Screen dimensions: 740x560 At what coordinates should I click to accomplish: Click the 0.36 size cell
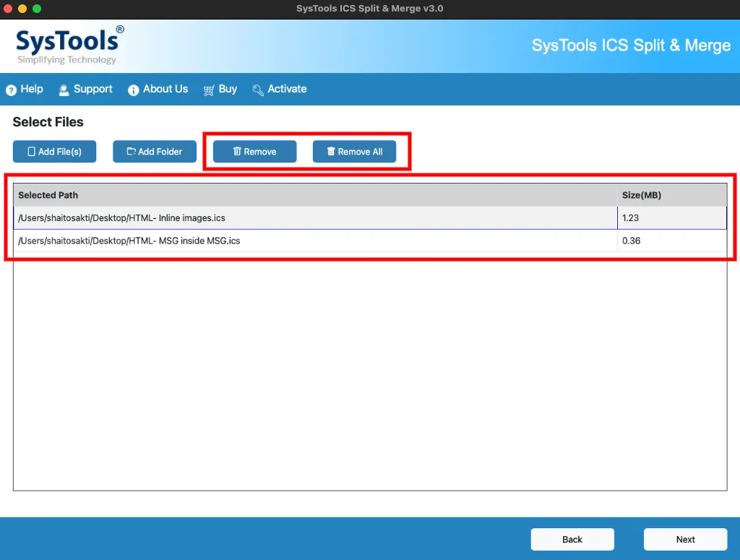(672, 241)
